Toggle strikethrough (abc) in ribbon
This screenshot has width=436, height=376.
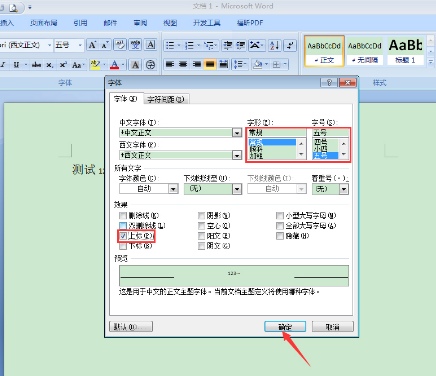(x=36, y=65)
